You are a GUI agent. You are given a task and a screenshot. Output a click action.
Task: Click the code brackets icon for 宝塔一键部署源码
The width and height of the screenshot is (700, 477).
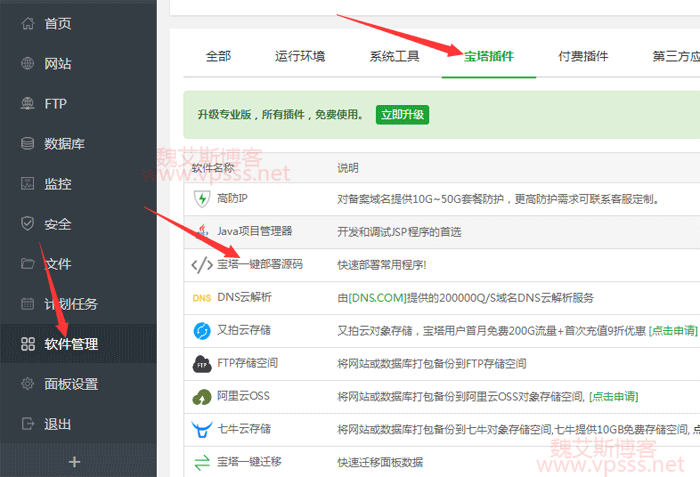(x=202, y=264)
